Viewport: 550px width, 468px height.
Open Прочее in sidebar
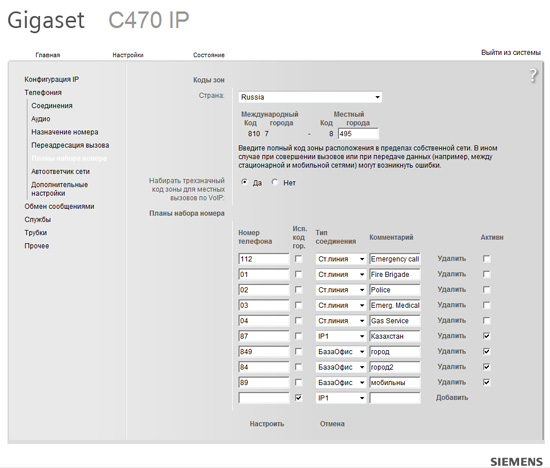pyautogui.click(x=37, y=246)
